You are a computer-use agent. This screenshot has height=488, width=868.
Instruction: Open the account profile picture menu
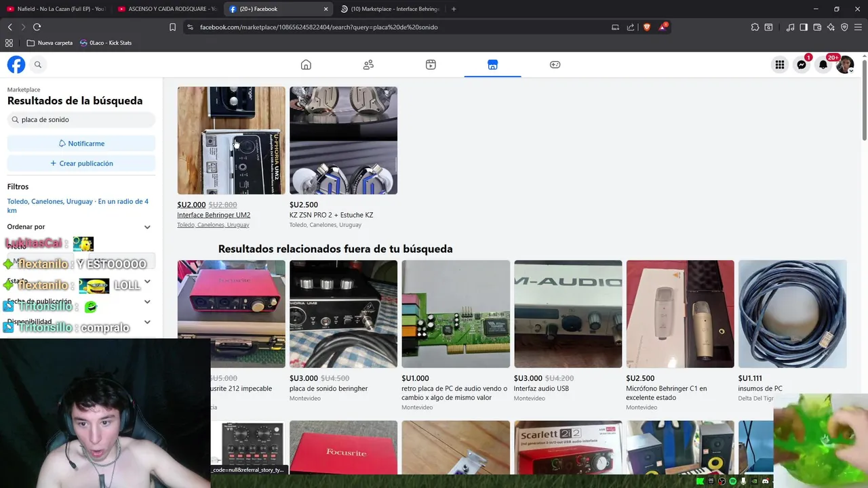(x=845, y=64)
